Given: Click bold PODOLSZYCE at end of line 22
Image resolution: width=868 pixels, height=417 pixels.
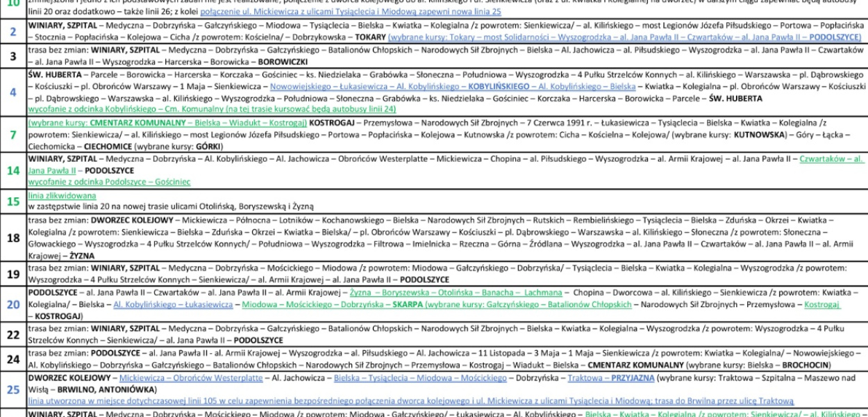Looking at the screenshot, I should 258,341.
